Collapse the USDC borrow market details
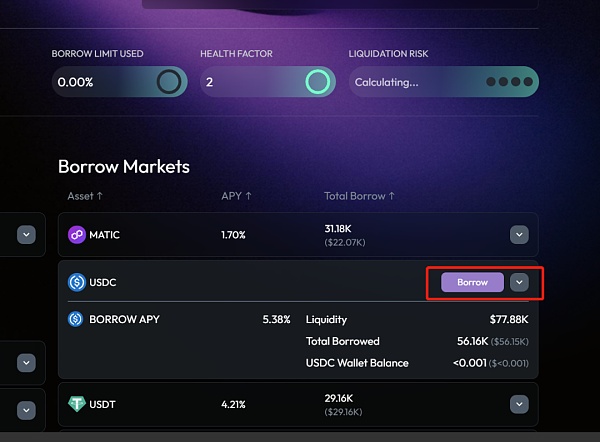This screenshot has width=600, height=442. pyautogui.click(x=518, y=282)
